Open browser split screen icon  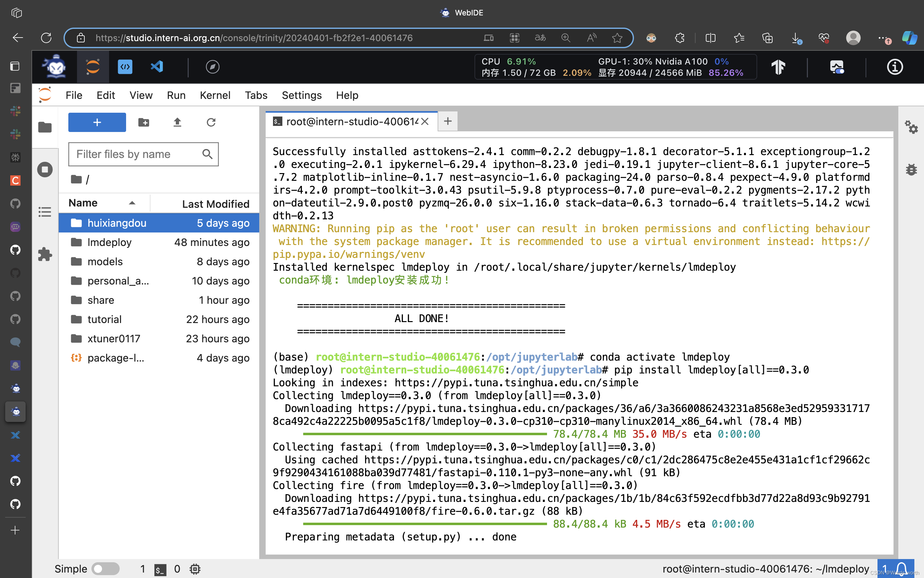click(x=711, y=38)
